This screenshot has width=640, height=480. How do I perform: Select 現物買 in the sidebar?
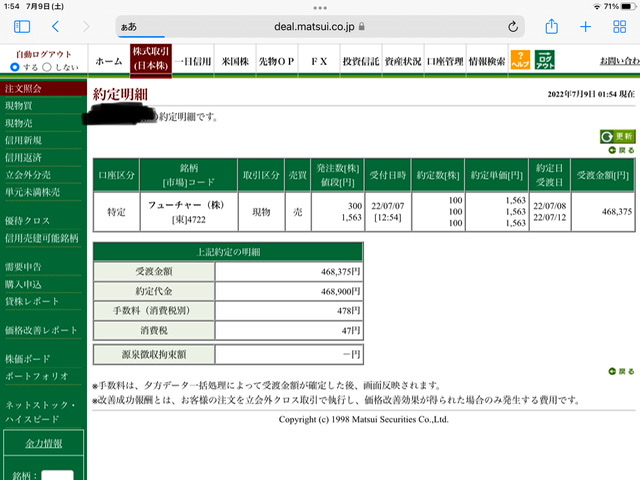[19, 106]
